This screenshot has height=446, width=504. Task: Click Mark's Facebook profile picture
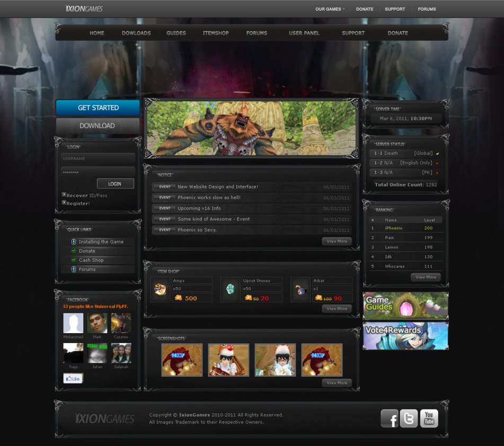pos(97,323)
